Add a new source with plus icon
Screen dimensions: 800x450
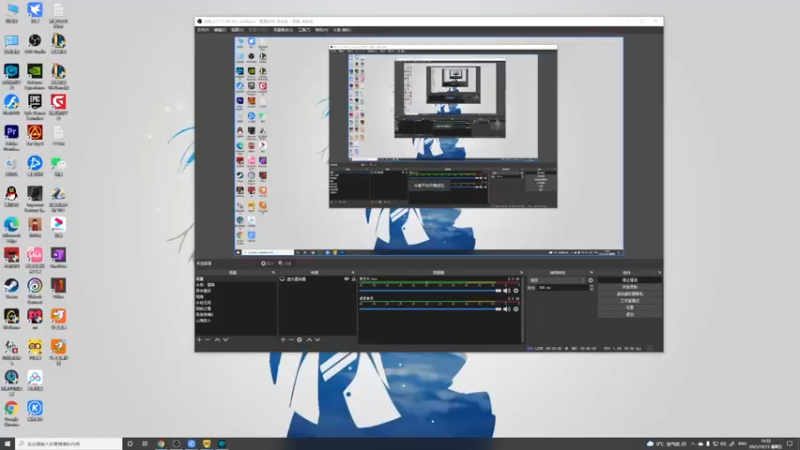pos(283,340)
